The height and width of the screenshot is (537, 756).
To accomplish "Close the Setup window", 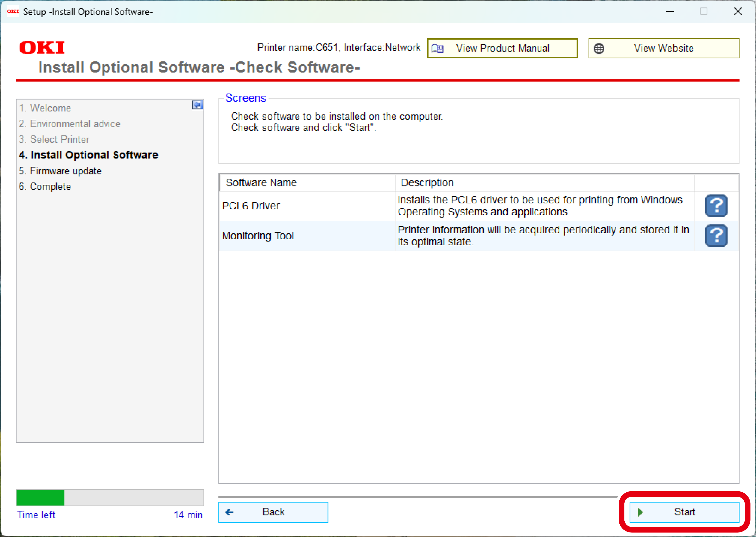I will click(x=738, y=11).
